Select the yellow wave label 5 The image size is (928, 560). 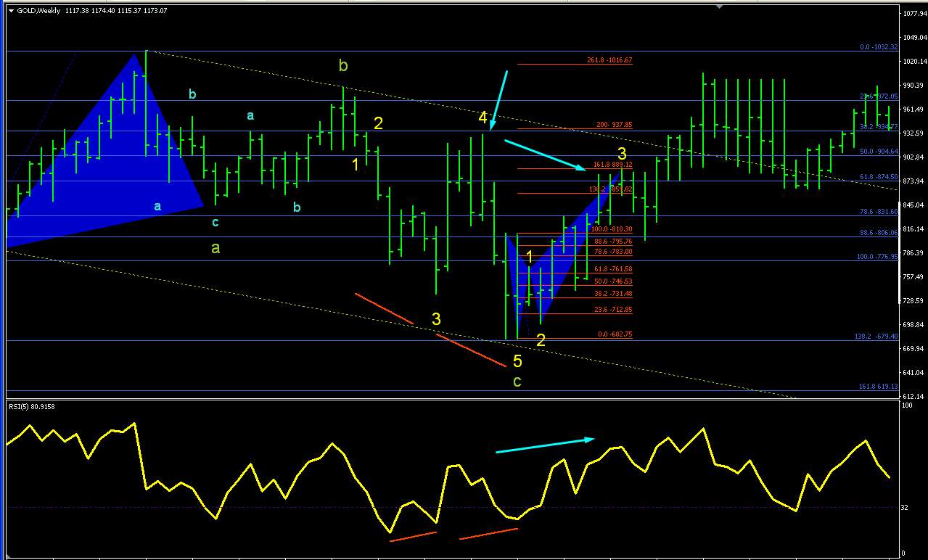click(517, 361)
